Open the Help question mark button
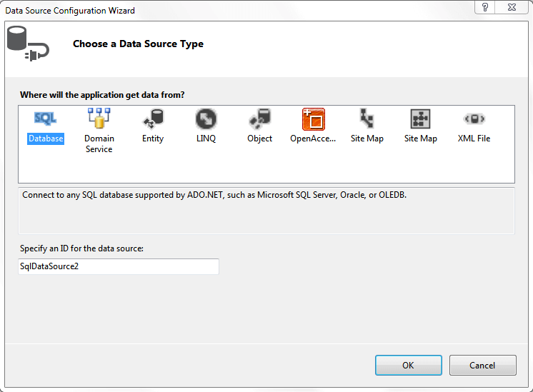This screenshot has height=392, width=533. click(485, 7)
